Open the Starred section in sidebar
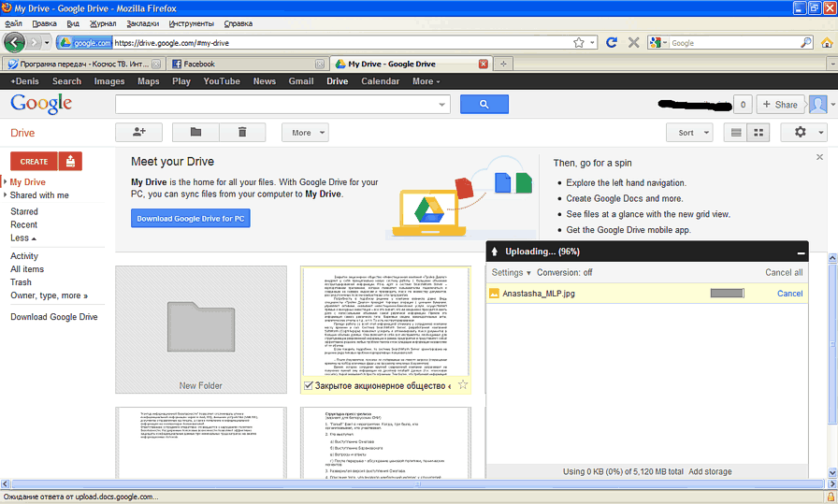Image resolution: width=838 pixels, height=504 pixels. point(24,211)
